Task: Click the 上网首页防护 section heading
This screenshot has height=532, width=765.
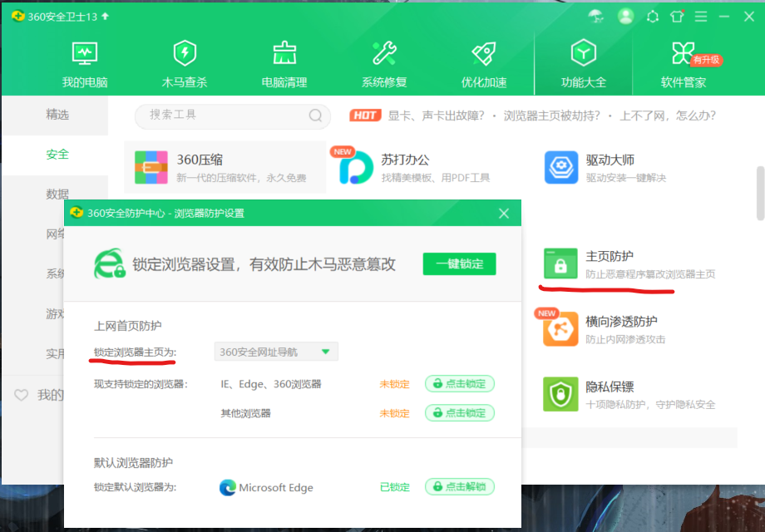Action: (x=128, y=326)
